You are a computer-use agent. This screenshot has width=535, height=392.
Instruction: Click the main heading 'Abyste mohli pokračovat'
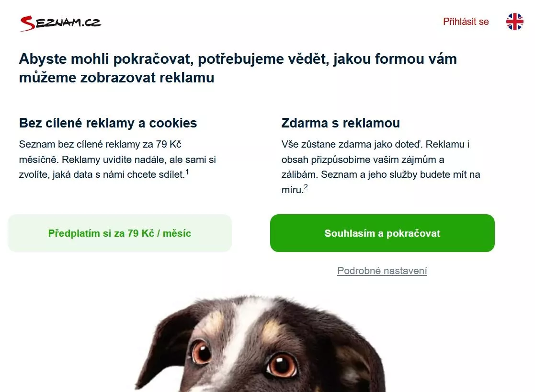click(238, 68)
